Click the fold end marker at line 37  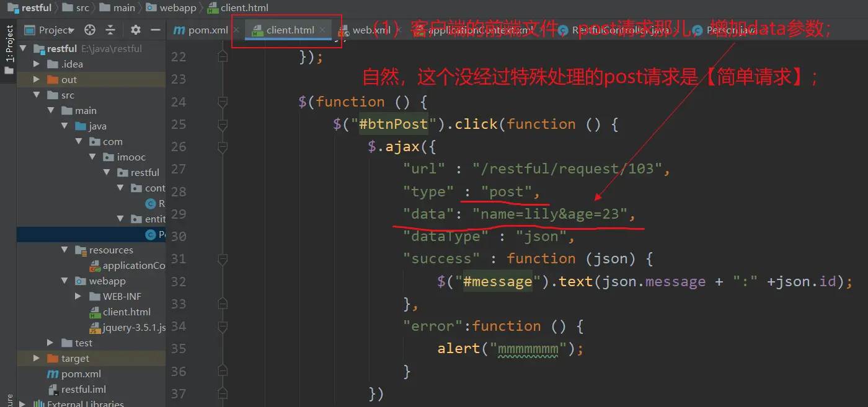pos(223,393)
